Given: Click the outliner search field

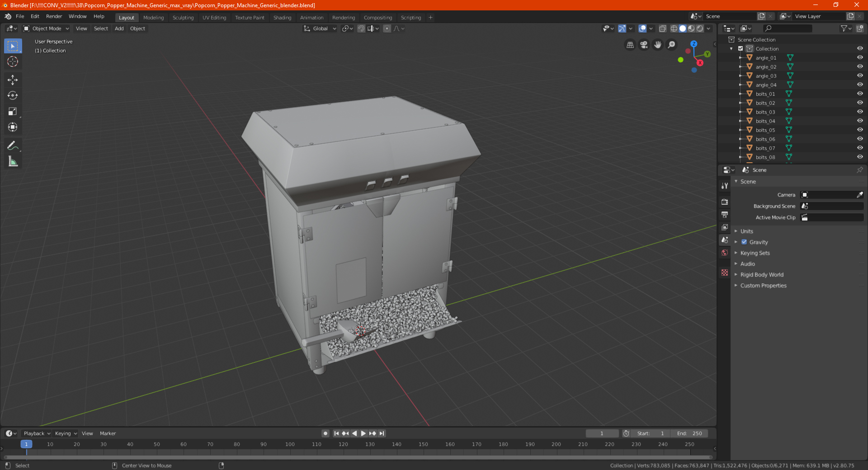Looking at the screenshot, I should point(787,28).
